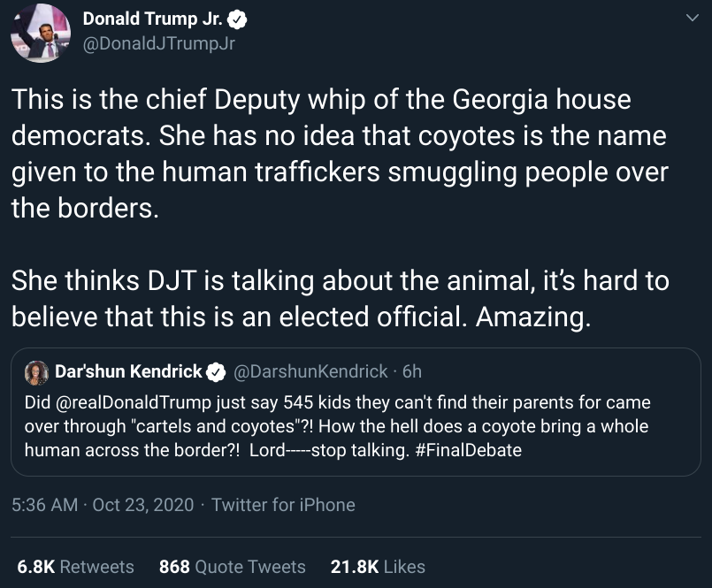Click the quoted tweet's "6h" timestamp
The height and width of the screenshot is (588, 712).
tap(412, 372)
